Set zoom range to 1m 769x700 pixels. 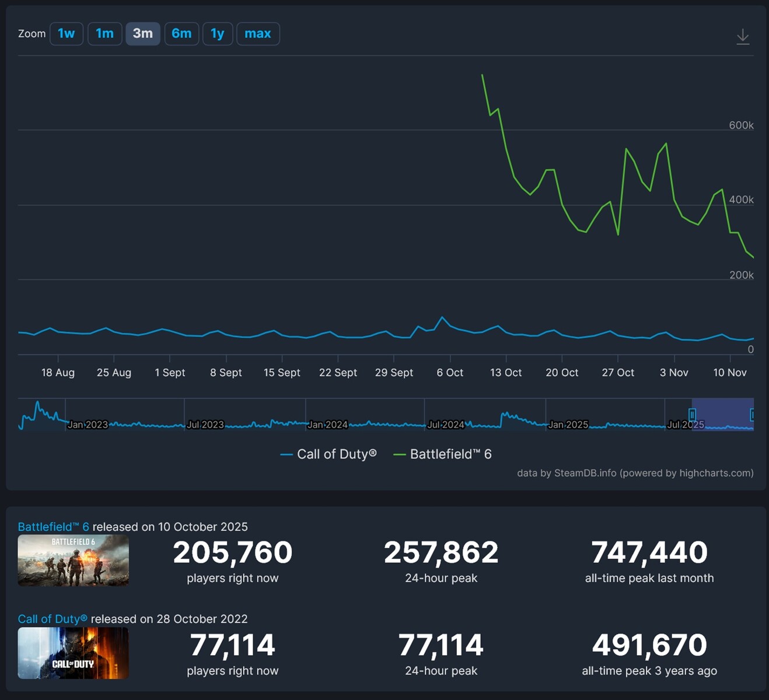(104, 34)
